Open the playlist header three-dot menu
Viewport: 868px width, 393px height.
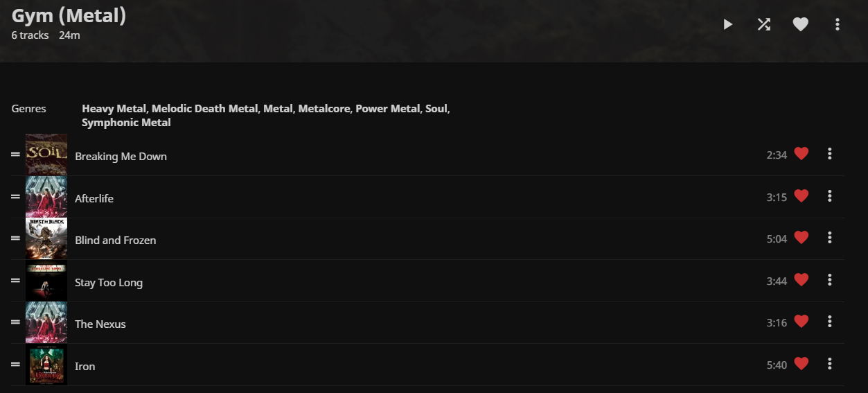(x=838, y=24)
